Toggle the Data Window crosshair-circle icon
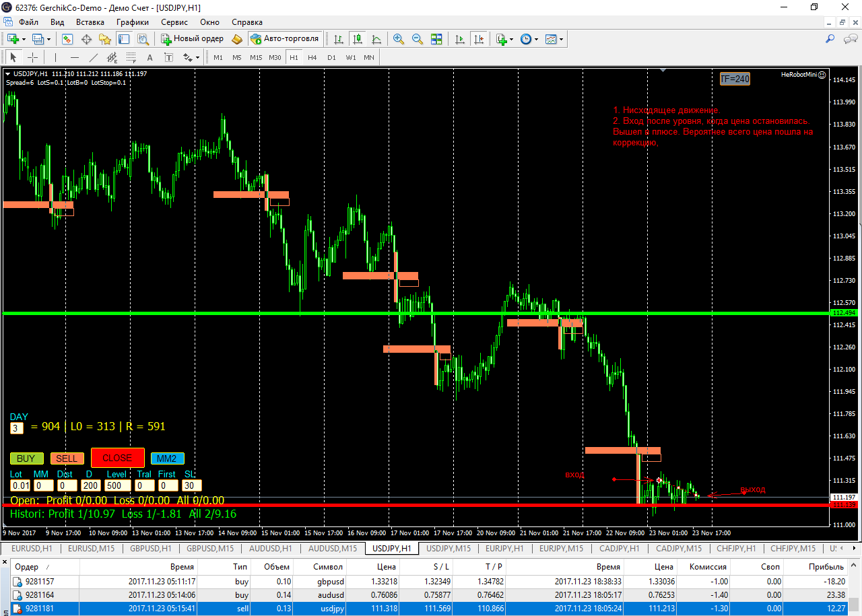Image resolution: width=862 pixels, height=616 pixels. pos(86,39)
